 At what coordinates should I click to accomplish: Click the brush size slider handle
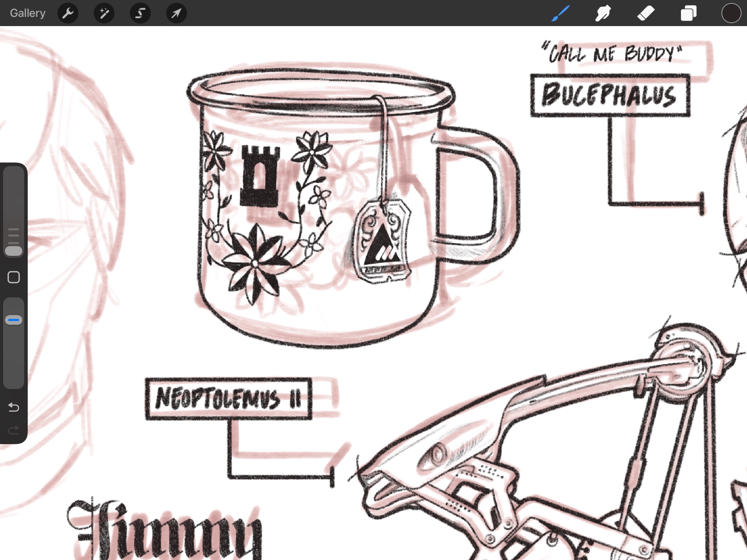pyautogui.click(x=14, y=251)
